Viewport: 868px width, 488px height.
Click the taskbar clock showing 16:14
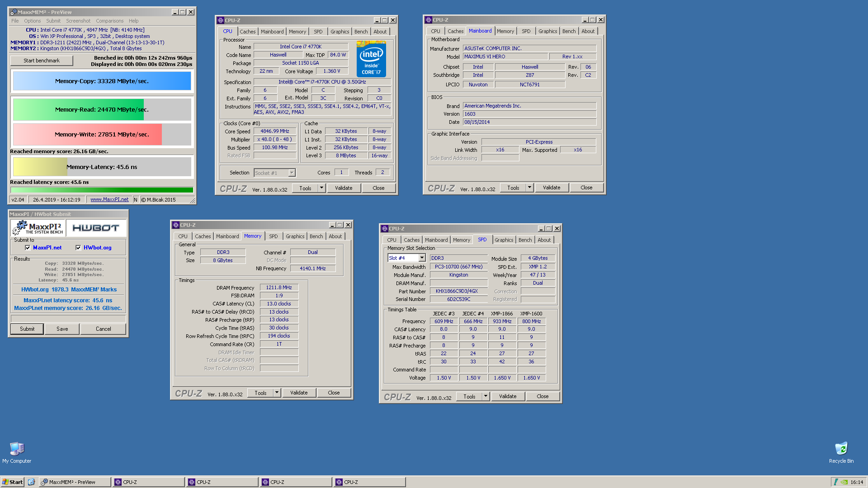click(x=857, y=482)
